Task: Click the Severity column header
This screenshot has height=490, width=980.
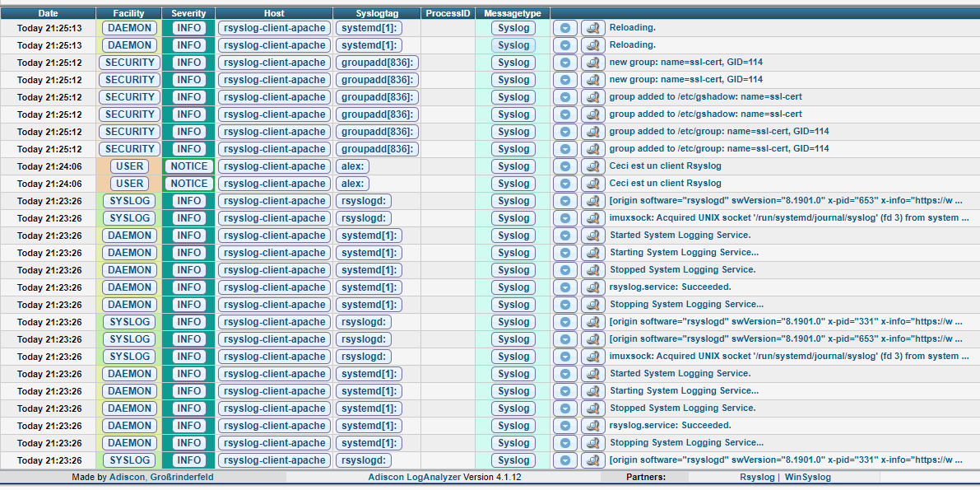Action: click(x=188, y=12)
